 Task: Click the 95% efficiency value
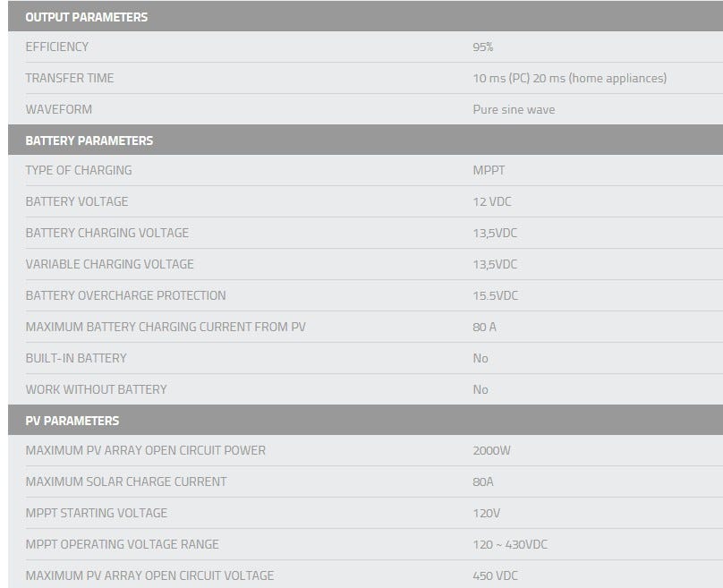483,47
